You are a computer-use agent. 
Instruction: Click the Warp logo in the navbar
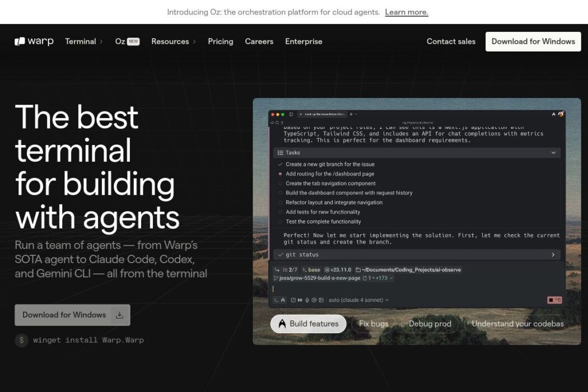(34, 41)
